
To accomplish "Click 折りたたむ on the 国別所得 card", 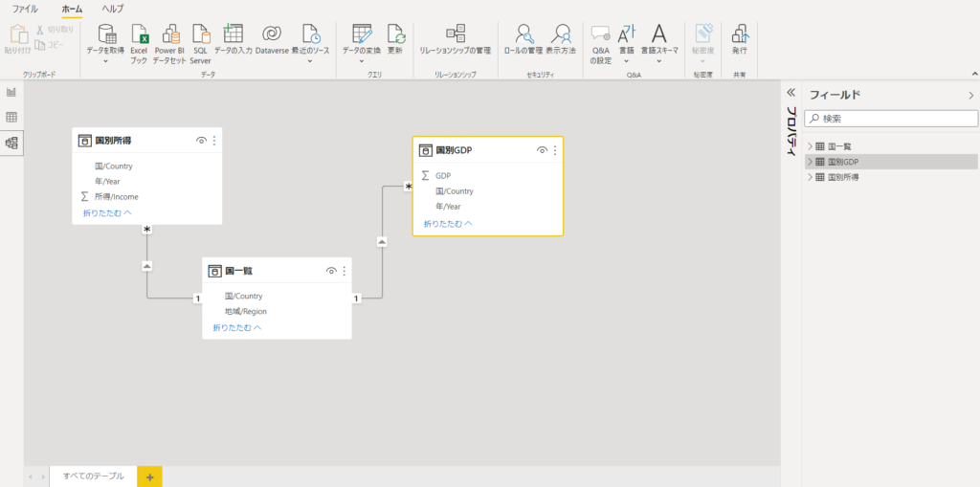I will [107, 212].
